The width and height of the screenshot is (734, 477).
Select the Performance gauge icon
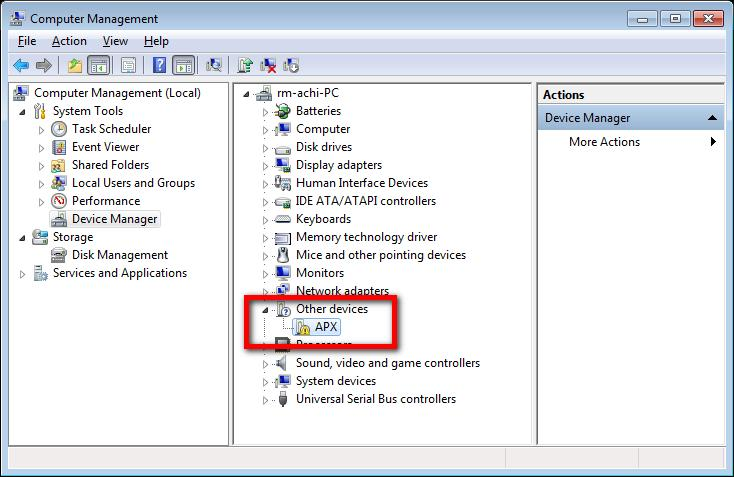[x=59, y=201]
